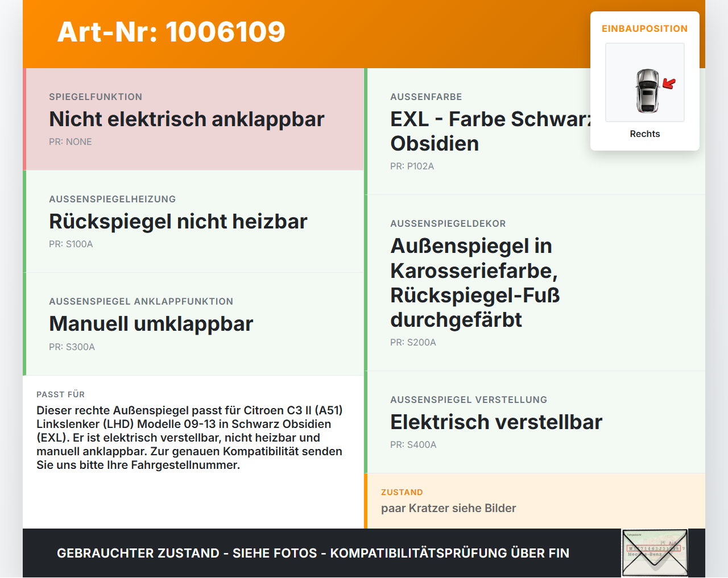This screenshot has width=728, height=578.
Task: Click the PR: P102A code
Action: point(412,166)
